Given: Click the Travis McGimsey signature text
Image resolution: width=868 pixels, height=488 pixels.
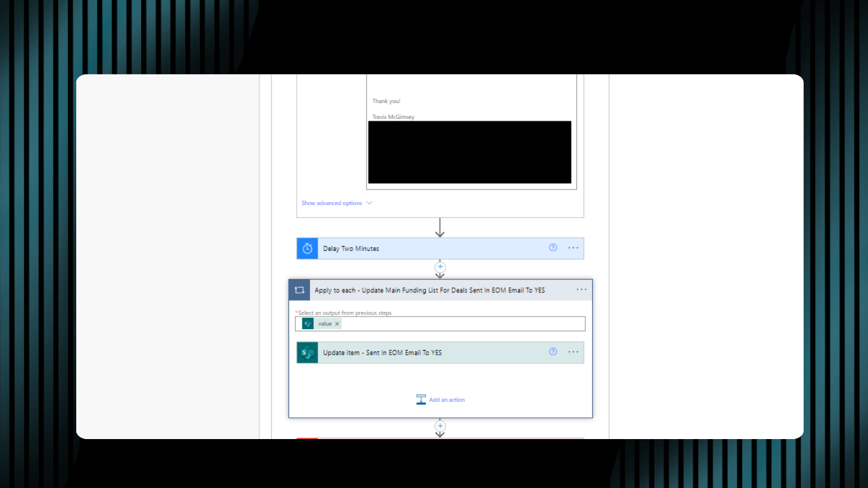Looking at the screenshot, I should (x=393, y=117).
